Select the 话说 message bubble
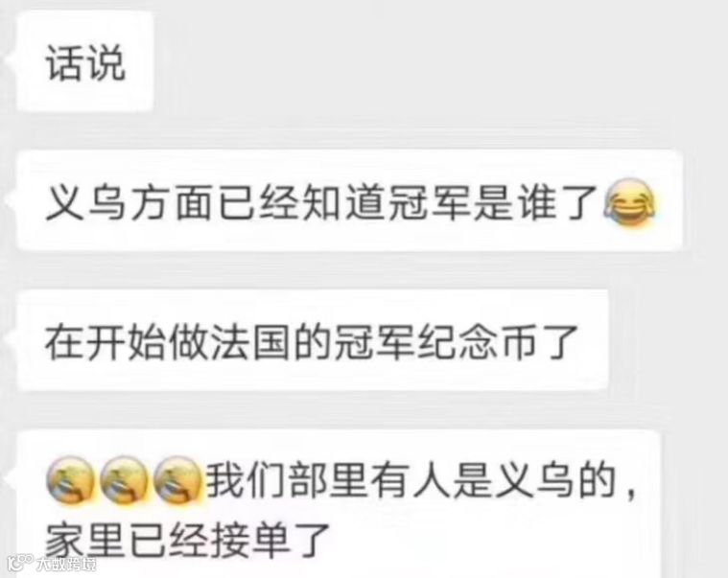Viewport: 728px width, 578px height. pos(85,61)
